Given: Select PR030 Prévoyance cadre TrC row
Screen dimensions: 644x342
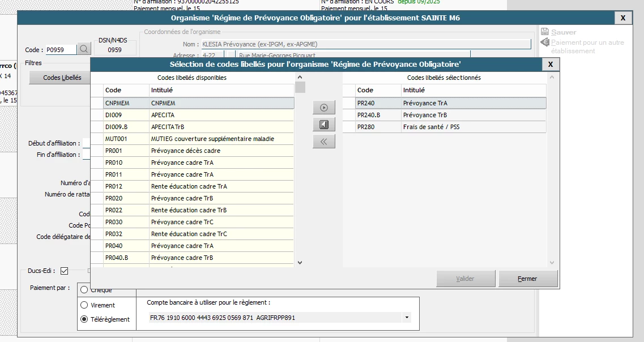Looking at the screenshot, I should coord(193,222).
